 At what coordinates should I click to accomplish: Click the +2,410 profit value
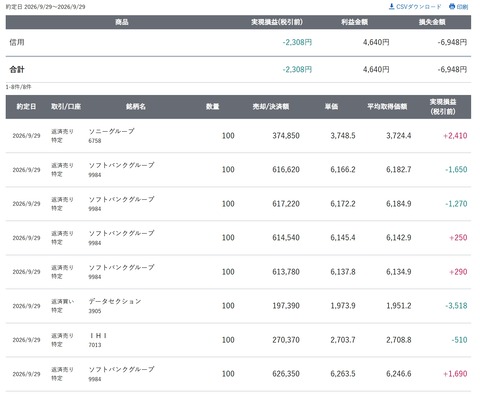(455, 136)
